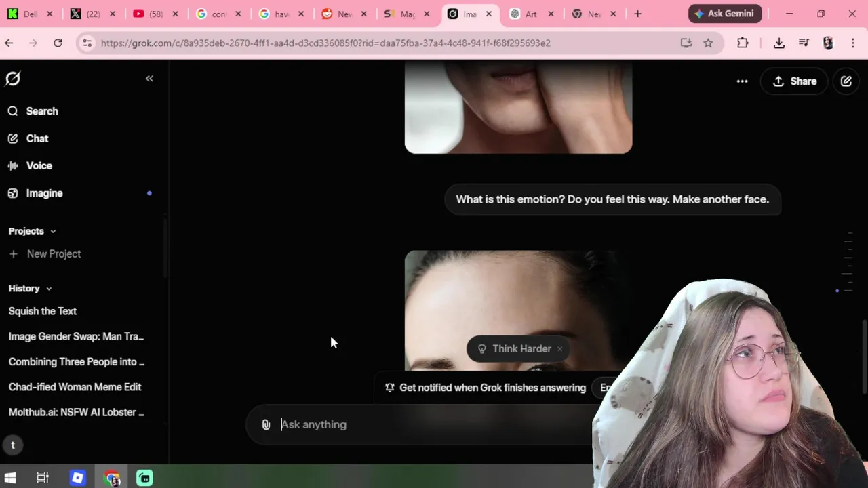Viewport: 868px width, 488px height.
Task: Open the top generated face image
Action: 518,106
